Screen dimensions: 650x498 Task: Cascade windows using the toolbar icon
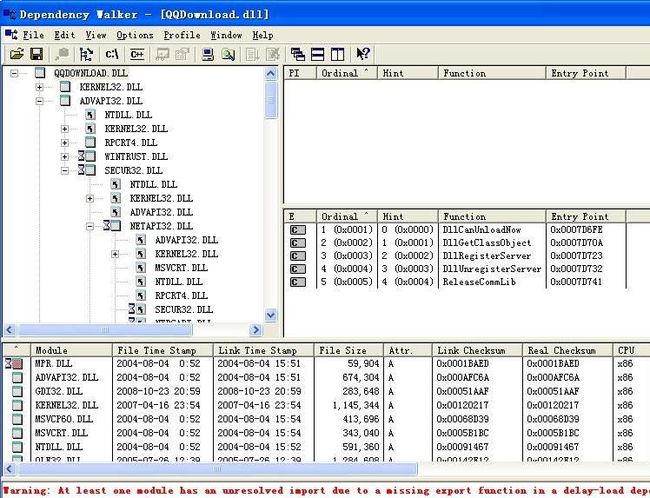298,54
